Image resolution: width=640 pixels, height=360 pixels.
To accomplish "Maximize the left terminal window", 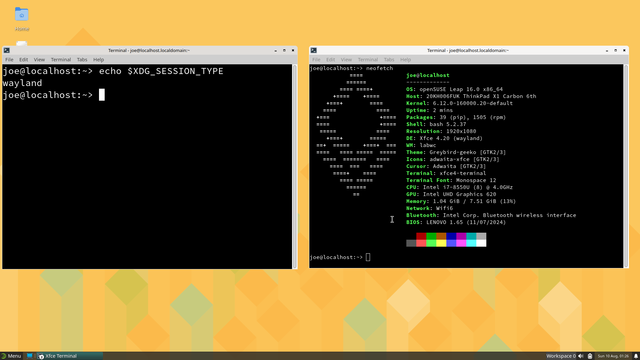I will coord(284,51).
